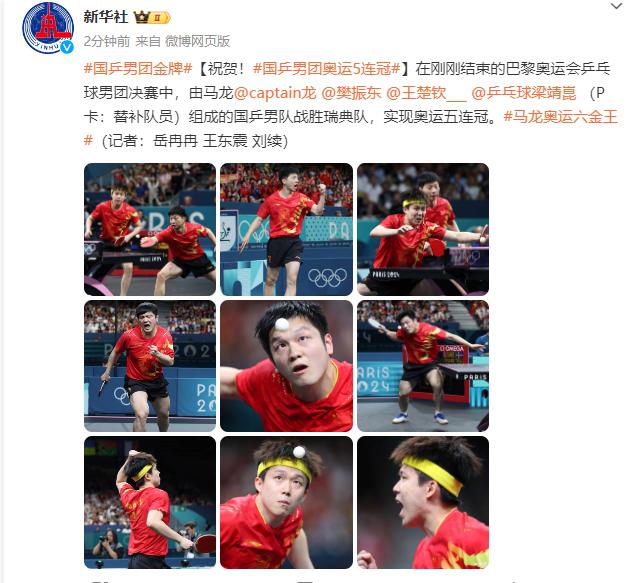Click the 微博网页版 source link
634x583 pixels.
point(197,41)
